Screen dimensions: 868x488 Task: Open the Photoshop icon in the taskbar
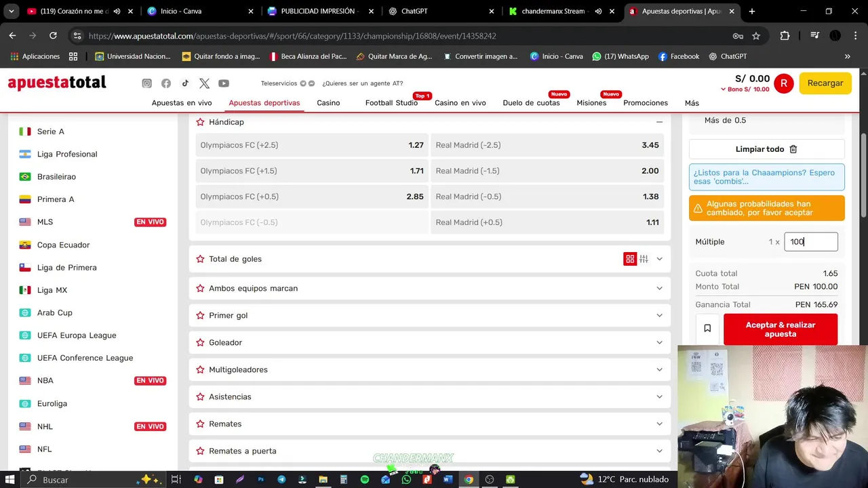[260, 479]
